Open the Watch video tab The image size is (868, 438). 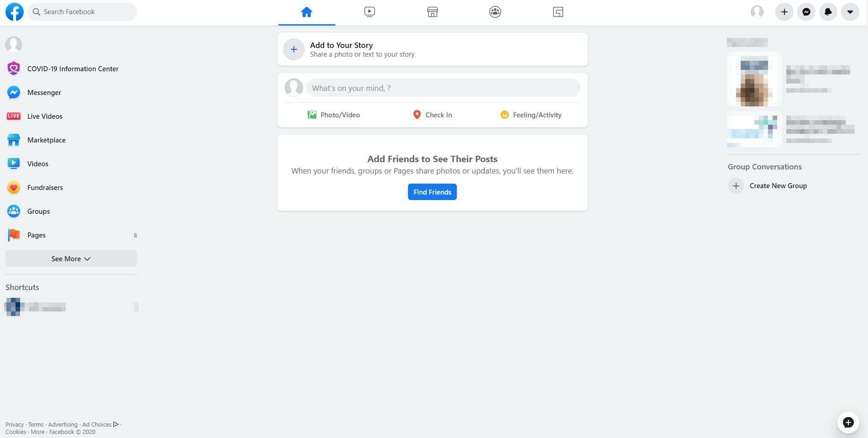pyautogui.click(x=370, y=12)
